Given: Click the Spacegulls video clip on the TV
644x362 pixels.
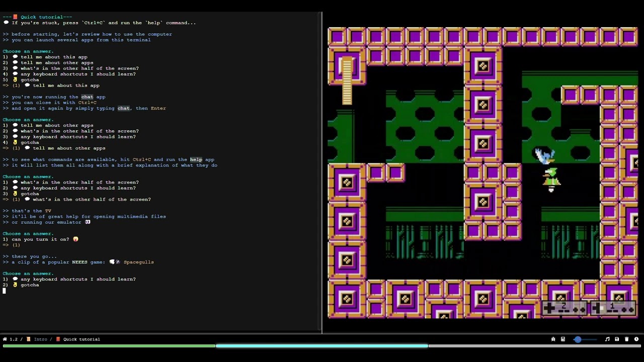Looking at the screenshot, I should point(483,173).
